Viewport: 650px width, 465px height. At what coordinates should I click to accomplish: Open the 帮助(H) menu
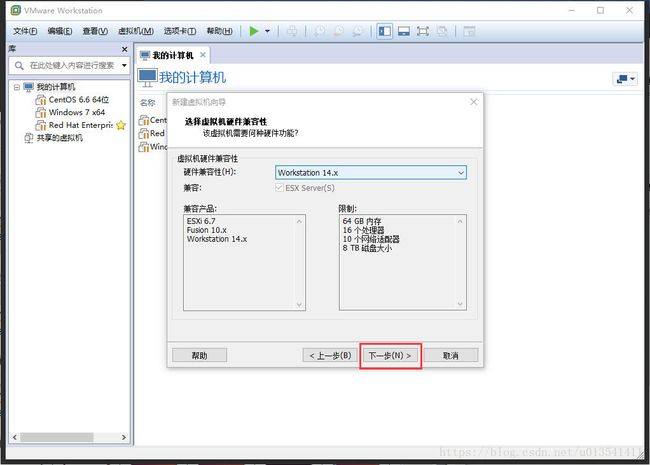219,31
